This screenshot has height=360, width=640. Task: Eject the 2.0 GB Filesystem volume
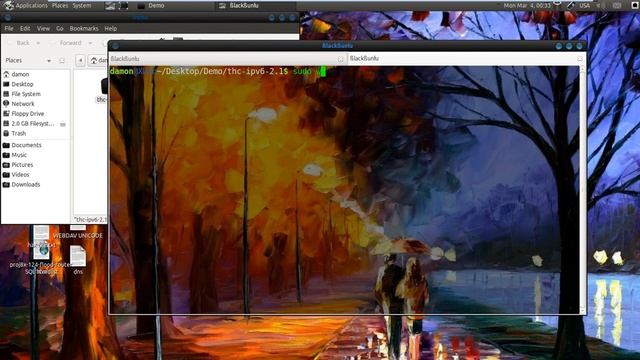click(x=63, y=124)
